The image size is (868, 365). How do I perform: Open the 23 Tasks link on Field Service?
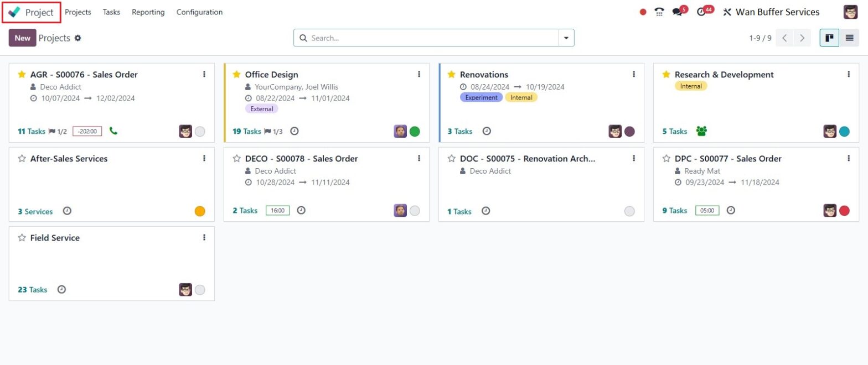[x=32, y=289]
